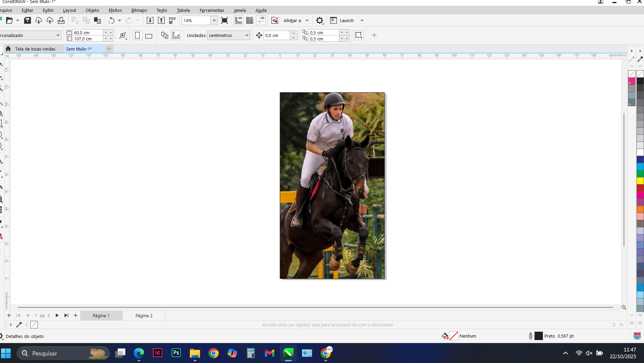This screenshot has height=363, width=644.
Task: Switch to the Página 2 tab
Action: (x=144, y=316)
